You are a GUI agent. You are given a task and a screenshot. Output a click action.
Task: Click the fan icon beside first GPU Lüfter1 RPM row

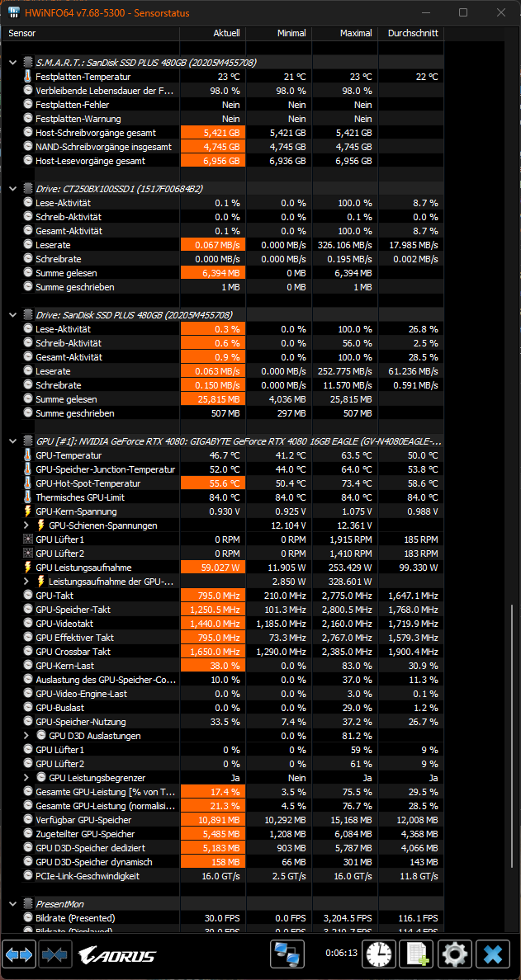click(27, 539)
